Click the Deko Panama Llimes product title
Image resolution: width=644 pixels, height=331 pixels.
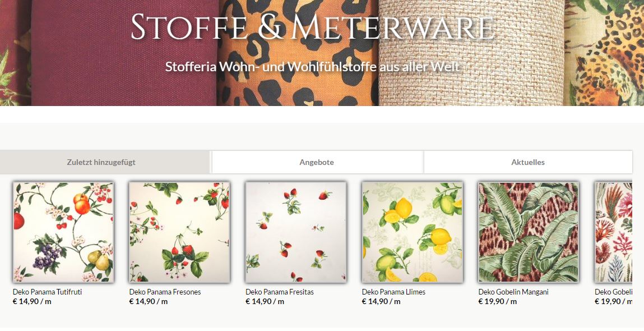393,292
